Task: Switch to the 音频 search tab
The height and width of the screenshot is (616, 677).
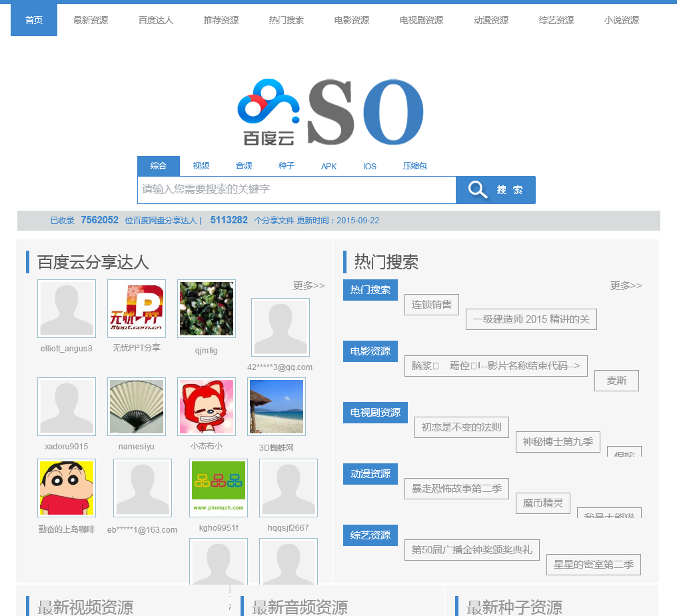Action: (x=244, y=166)
